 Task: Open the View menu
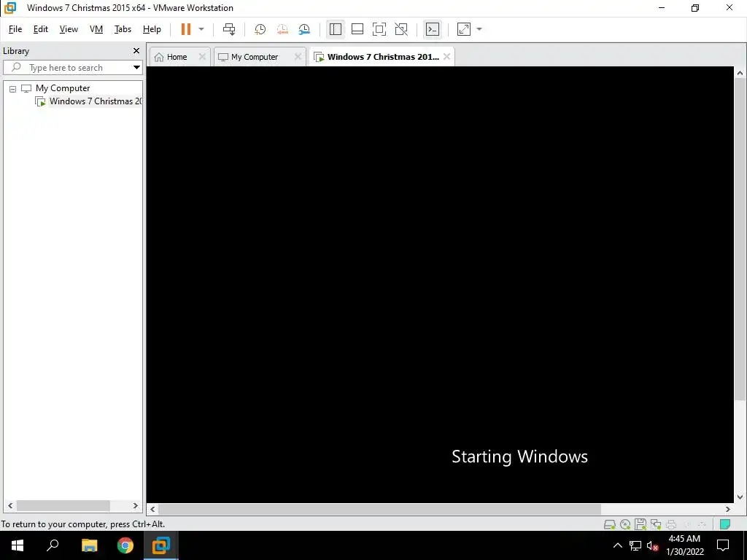click(69, 29)
